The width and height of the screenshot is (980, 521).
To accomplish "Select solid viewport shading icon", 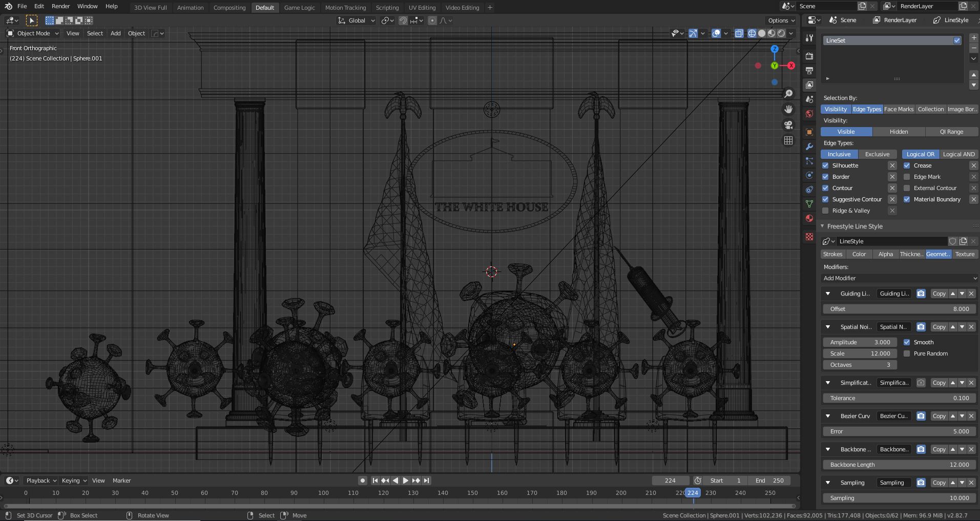I will pos(762,33).
